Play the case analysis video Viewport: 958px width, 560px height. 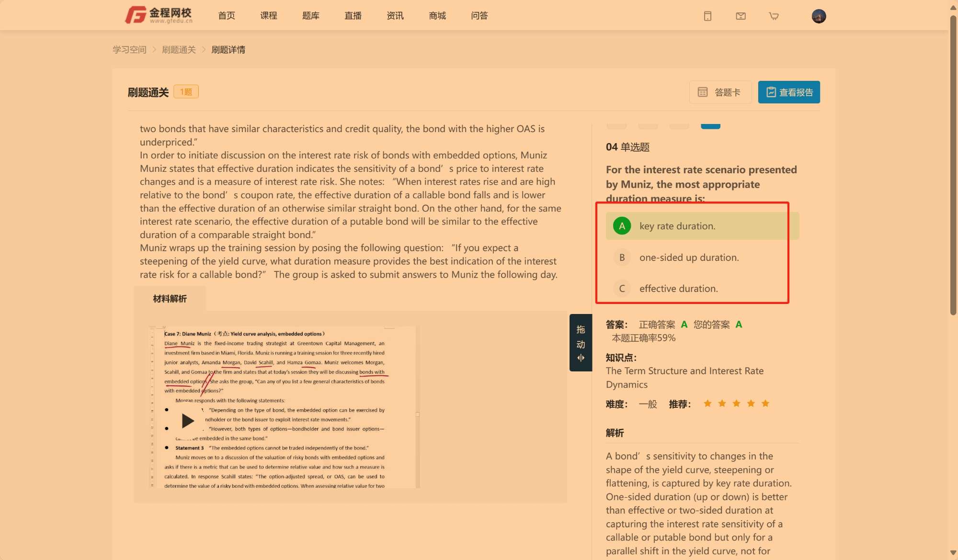pos(188,421)
